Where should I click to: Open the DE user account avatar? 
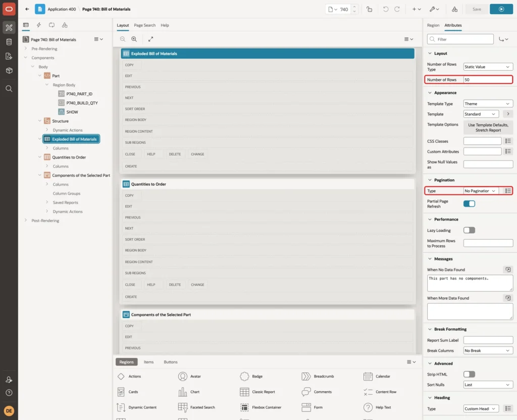tap(9, 411)
